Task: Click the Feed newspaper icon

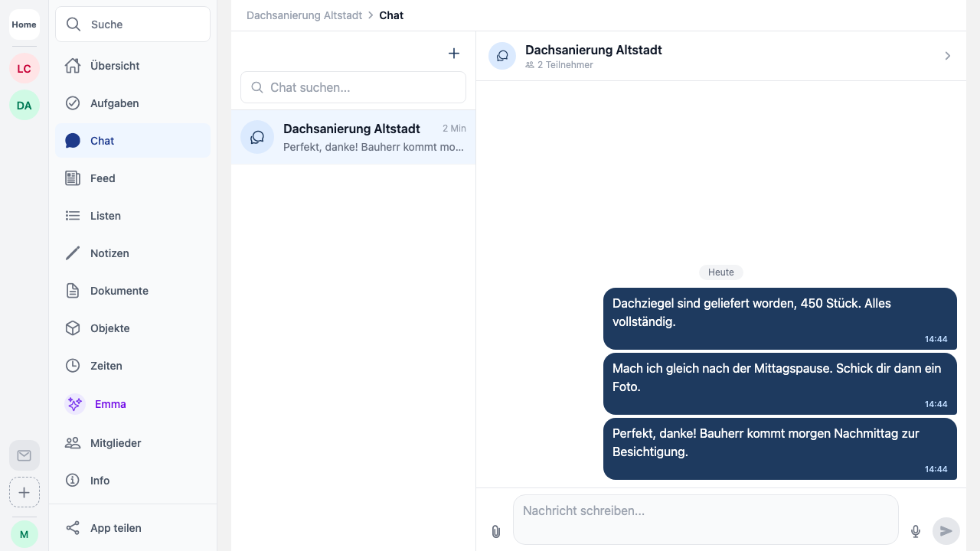Action: pyautogui.click(x=73, y=178)
